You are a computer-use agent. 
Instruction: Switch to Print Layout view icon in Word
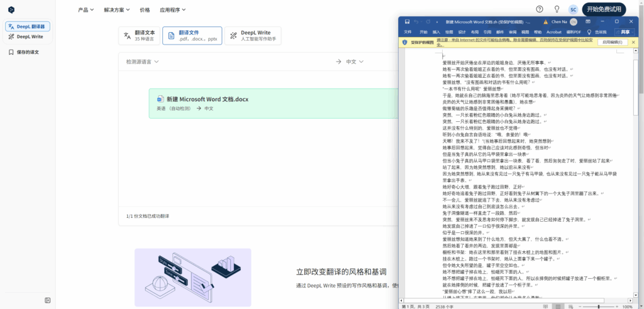(558, 306)
